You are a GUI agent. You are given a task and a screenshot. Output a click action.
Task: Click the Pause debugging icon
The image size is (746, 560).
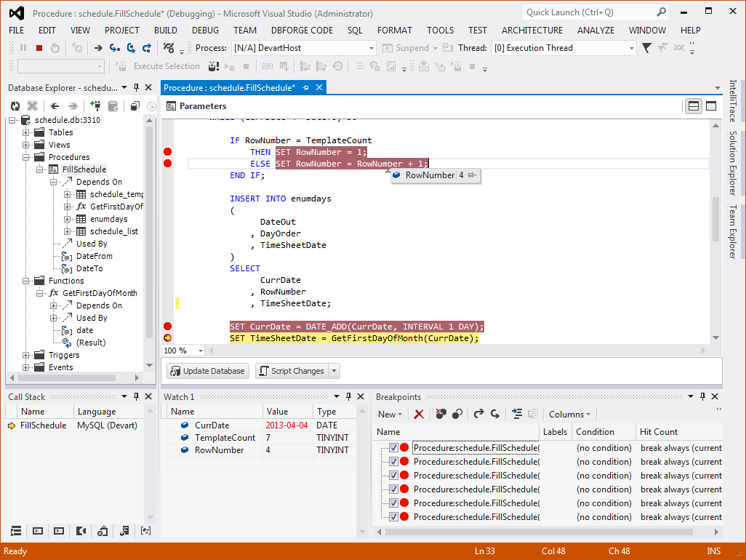tap(23, 48)
